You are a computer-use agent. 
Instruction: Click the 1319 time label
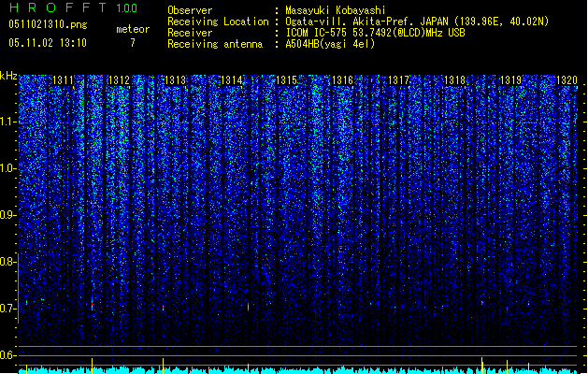pos(510,80)
